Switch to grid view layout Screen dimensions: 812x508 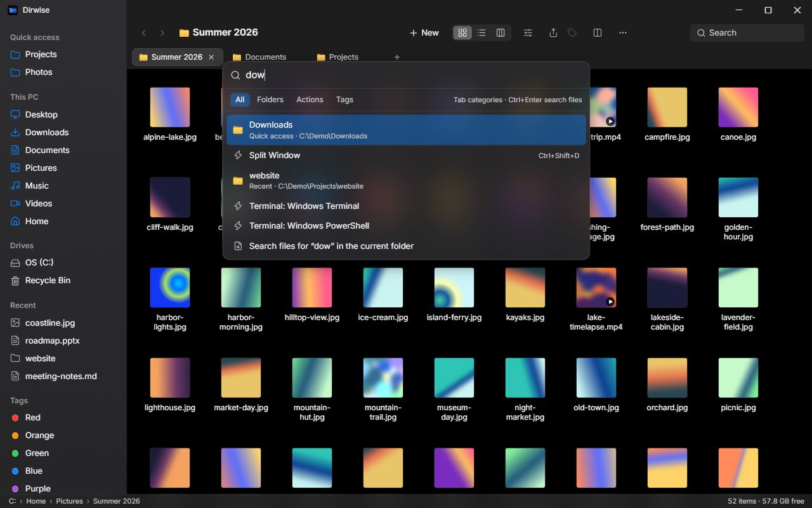pos(462,33)
